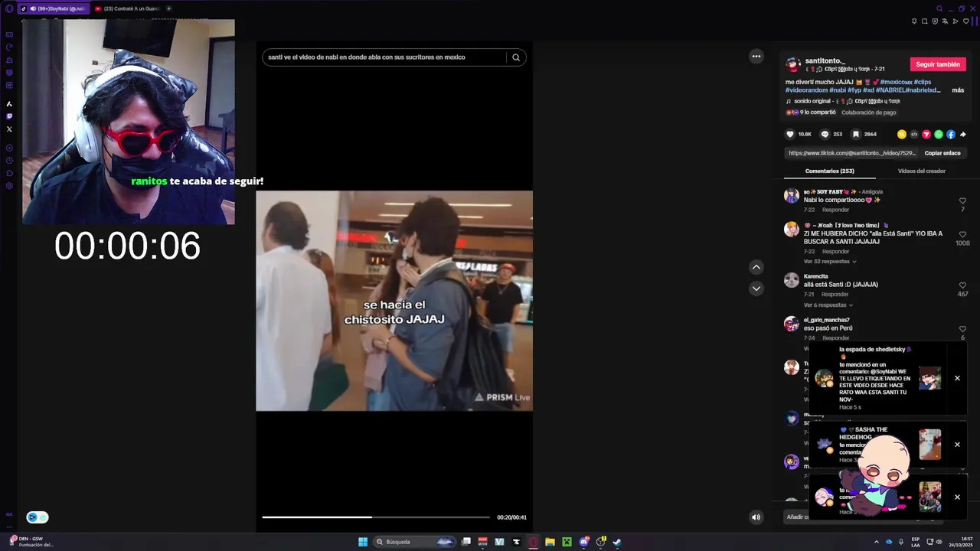Mute the video with the speaker icon
The height and width of the screenshot is (551, 980).
(x=756, y=517)
